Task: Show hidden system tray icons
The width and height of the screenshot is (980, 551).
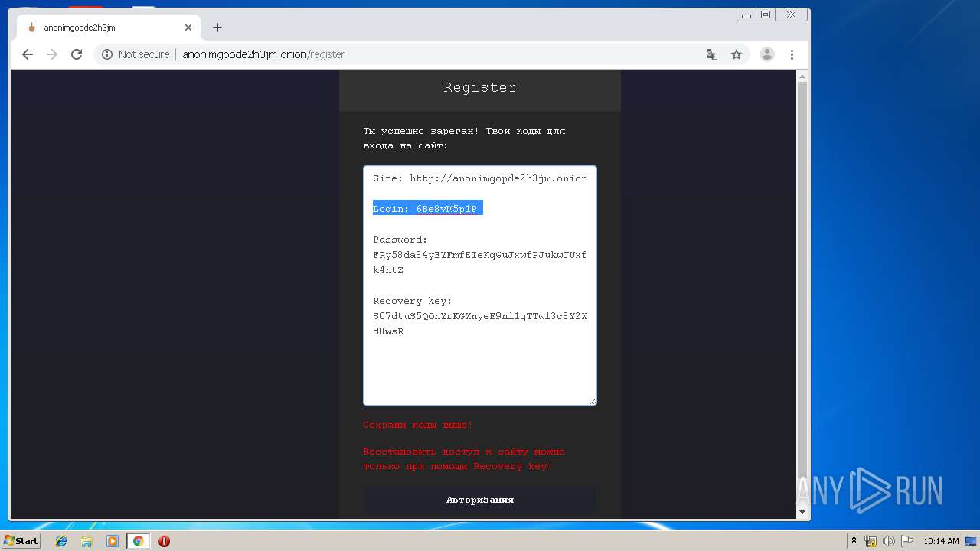Action: [x=854, y=541]
